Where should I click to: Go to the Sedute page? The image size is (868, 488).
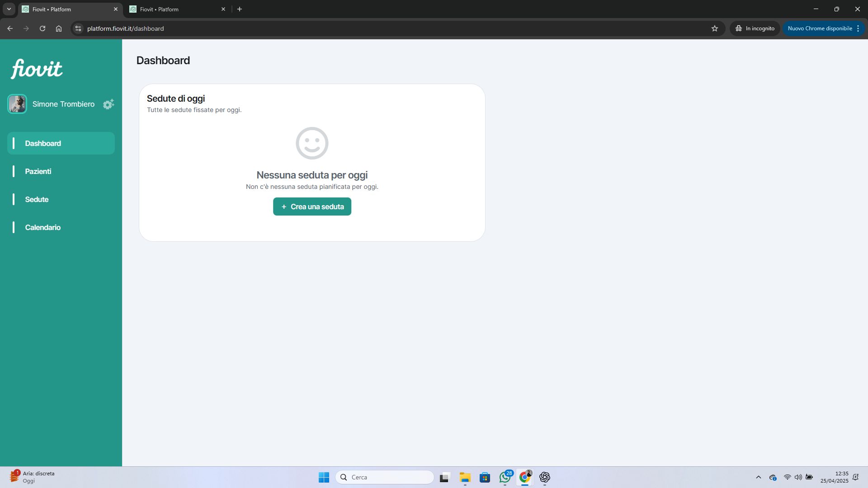pyautogui.click(x=37, y=199)
